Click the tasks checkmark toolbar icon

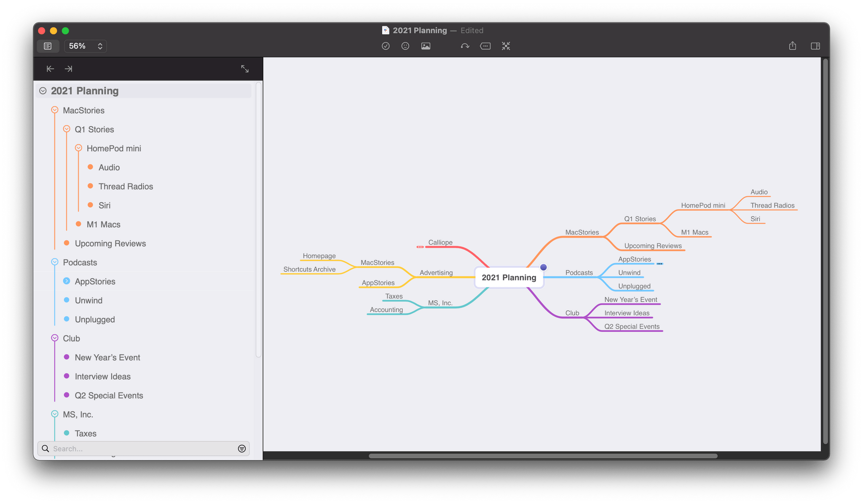(x=386, y=46)
